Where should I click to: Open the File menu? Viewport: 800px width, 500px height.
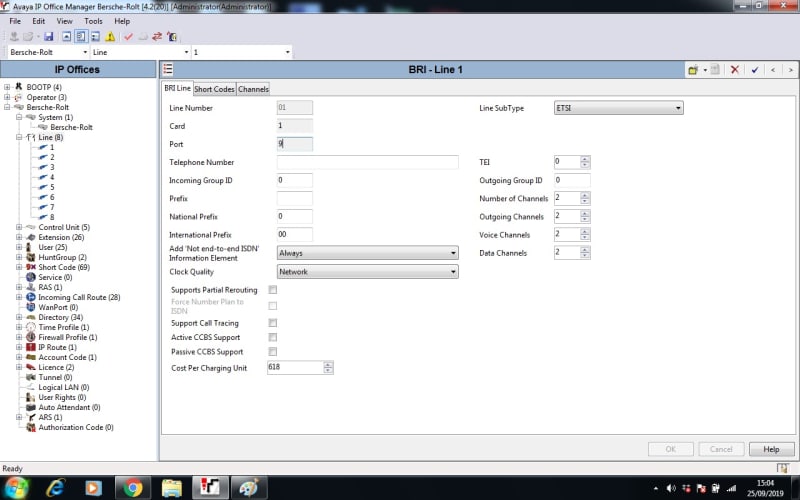[15, 21]
